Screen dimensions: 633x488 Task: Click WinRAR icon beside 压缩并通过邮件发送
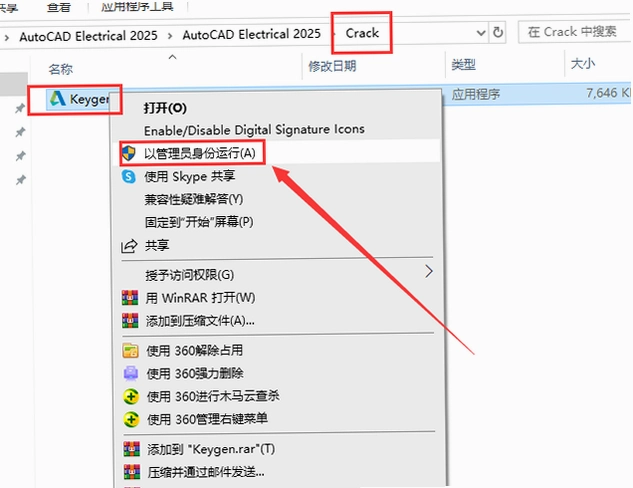click(x=132, y=472)
